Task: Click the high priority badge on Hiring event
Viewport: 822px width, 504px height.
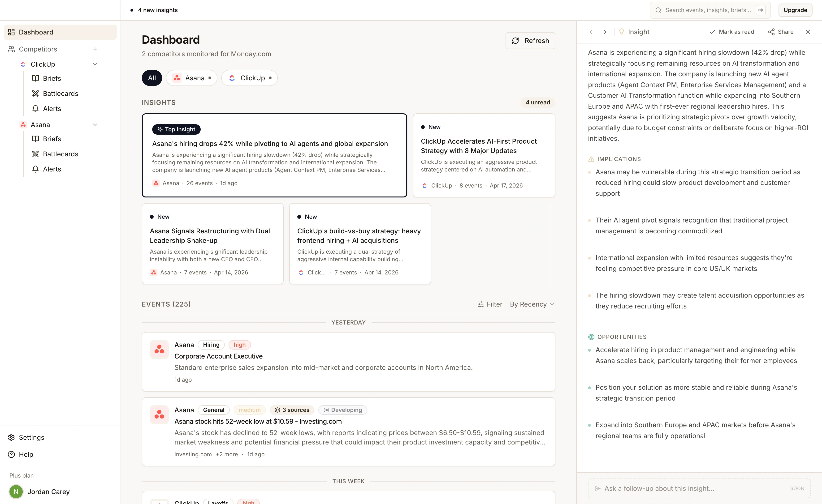Action: point(239,345)
